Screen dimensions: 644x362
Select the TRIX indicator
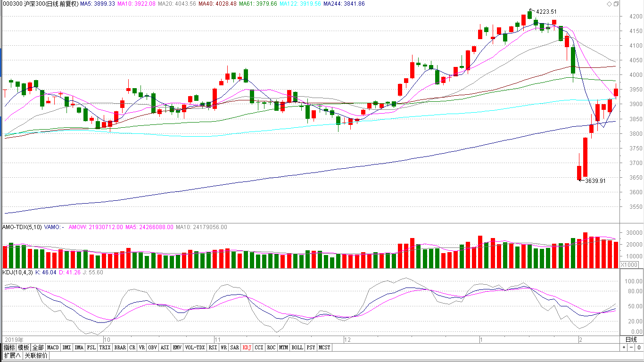pos(105,347)
